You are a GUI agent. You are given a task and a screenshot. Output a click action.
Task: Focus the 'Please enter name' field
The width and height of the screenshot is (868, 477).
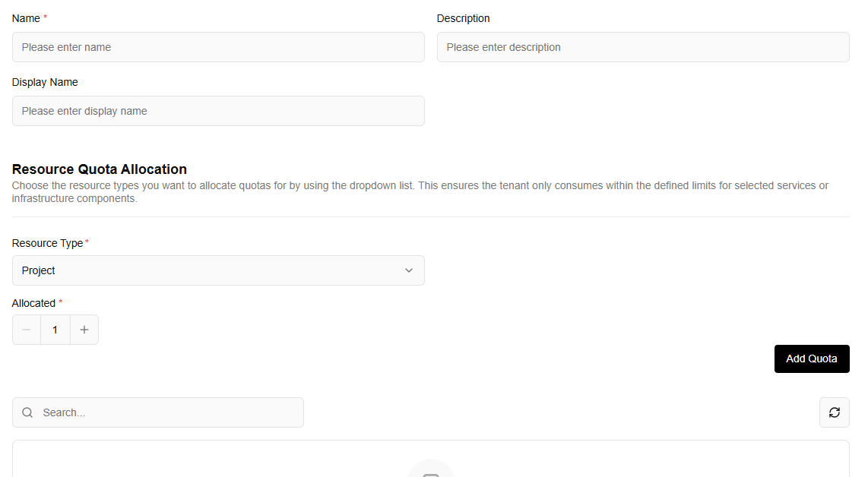[218, 47]
